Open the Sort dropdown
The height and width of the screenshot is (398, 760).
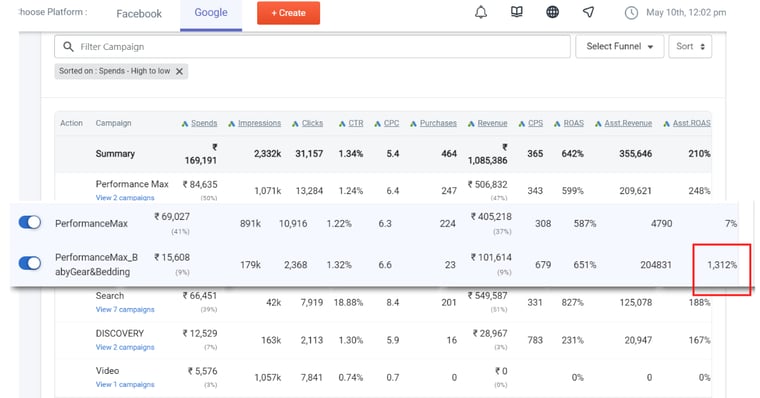pyautogui.click(x=690, y=47)
